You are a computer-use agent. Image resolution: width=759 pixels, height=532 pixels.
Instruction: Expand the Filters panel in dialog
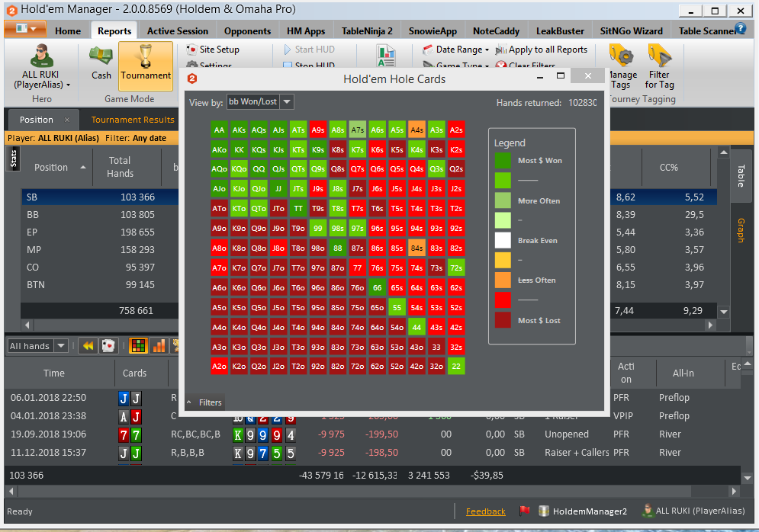coord(204,402)
